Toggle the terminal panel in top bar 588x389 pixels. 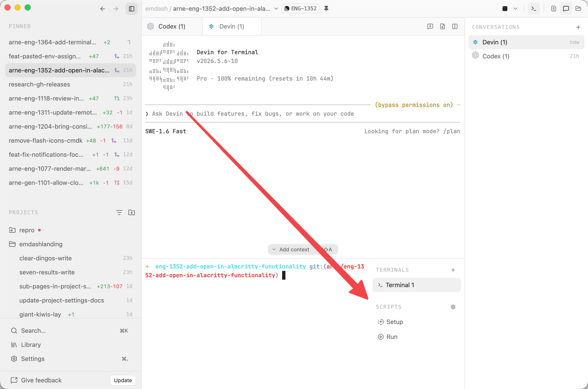coord(534,9)
